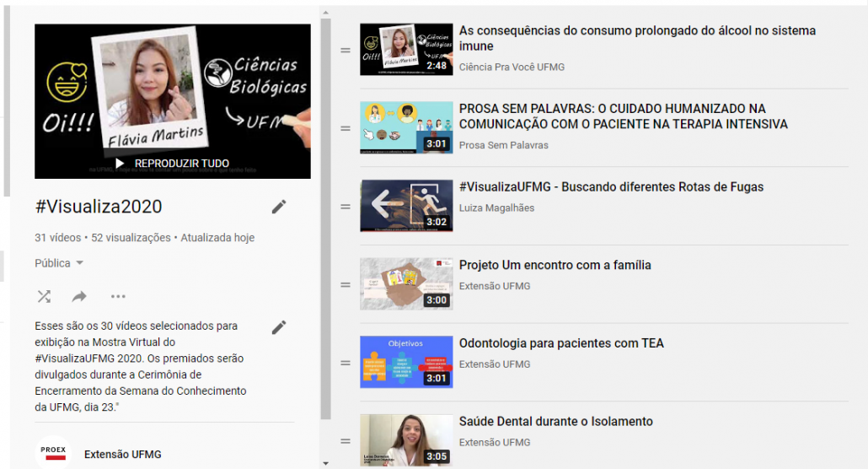Open the Extensão UFMG PROEX channel avatar

click(x=53, y=453)
